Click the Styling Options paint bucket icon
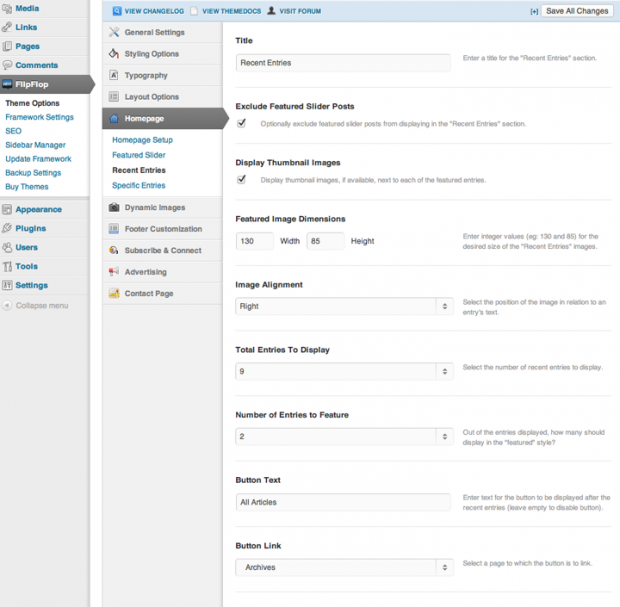 click(114, 53)
